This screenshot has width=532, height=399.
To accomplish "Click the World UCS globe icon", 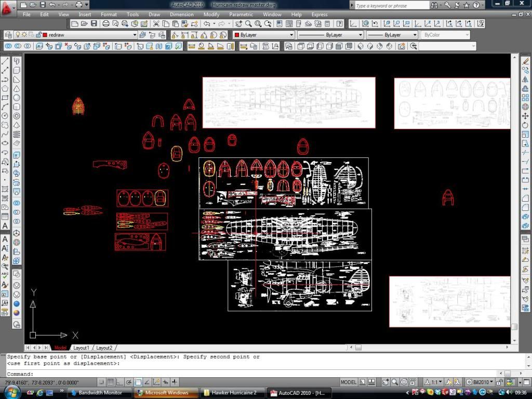I will (x=365, y=24).
